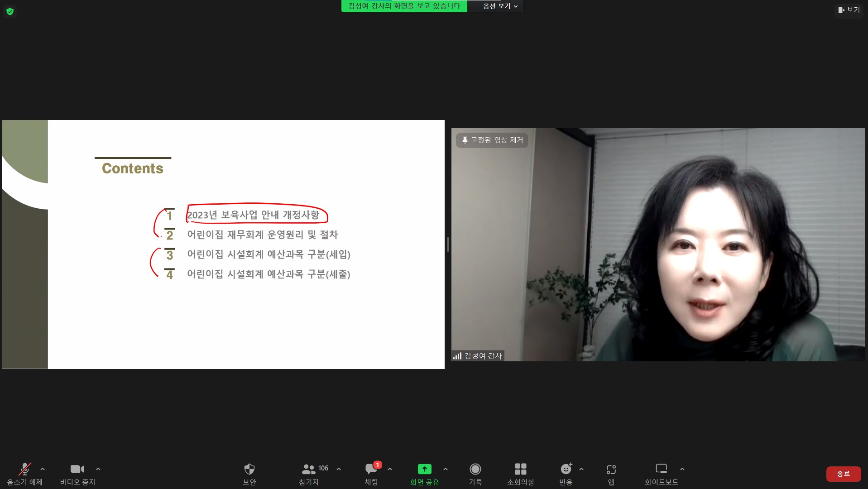Image resolution: width=868 pixels, height=489 pixels.
Task: Click the speaker video thumbnail
Action: click(x=658, y=244)
